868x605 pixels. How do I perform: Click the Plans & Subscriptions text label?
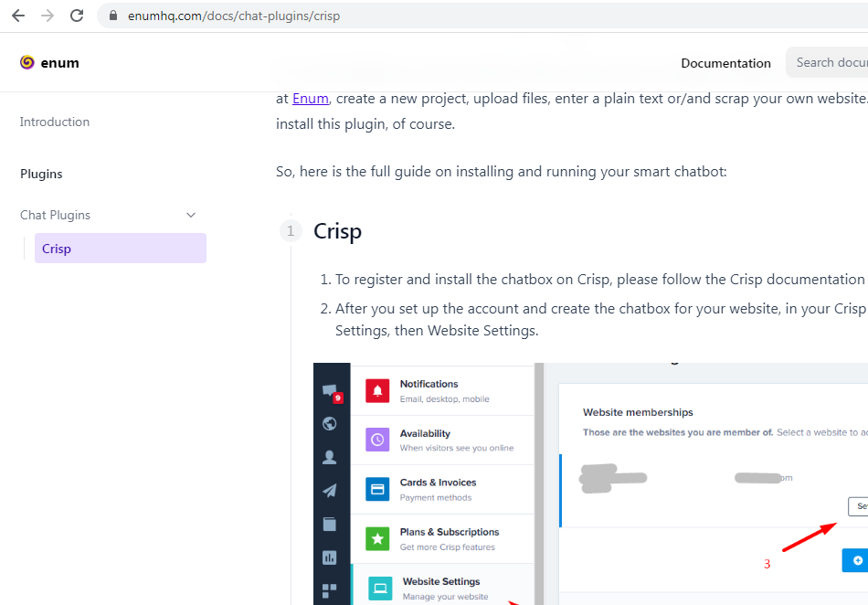pos(450,532)
